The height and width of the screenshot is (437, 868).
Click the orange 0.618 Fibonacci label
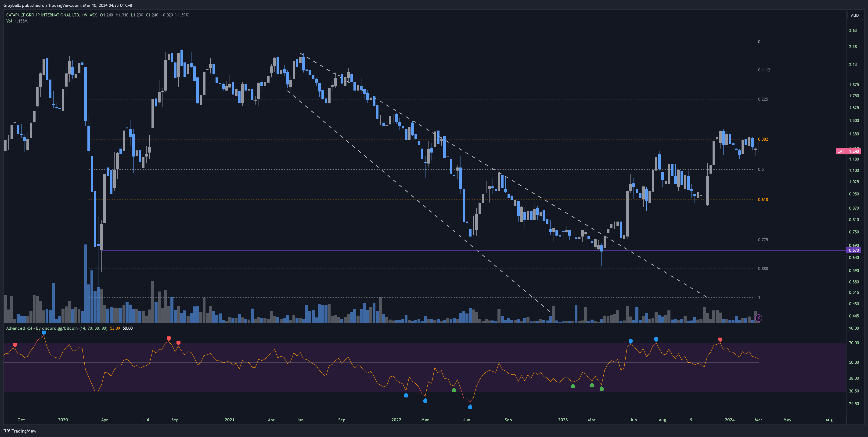(763, 199)
